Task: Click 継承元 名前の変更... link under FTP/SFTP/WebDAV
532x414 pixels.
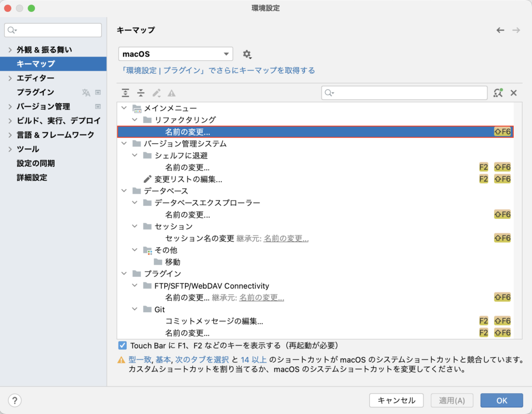Action: (x=262, y=298)
